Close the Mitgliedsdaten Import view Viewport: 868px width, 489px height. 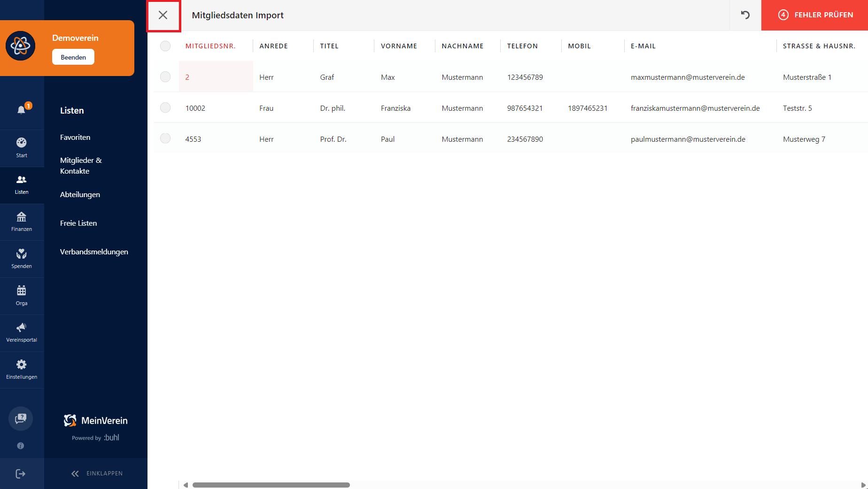163,15
